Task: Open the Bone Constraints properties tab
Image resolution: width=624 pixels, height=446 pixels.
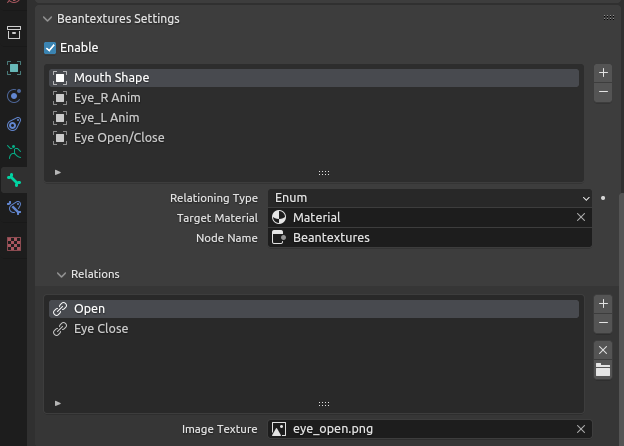Action: [14, 208]
